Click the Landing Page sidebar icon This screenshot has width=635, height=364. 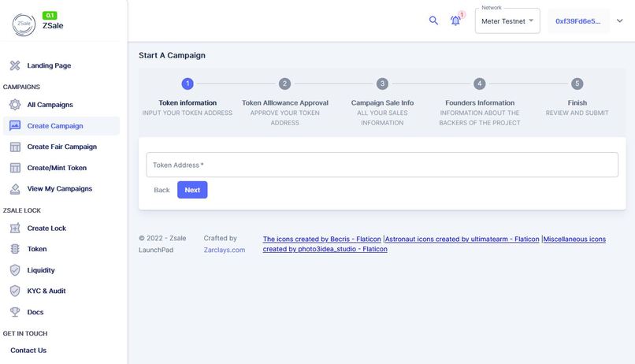point(15,65)
